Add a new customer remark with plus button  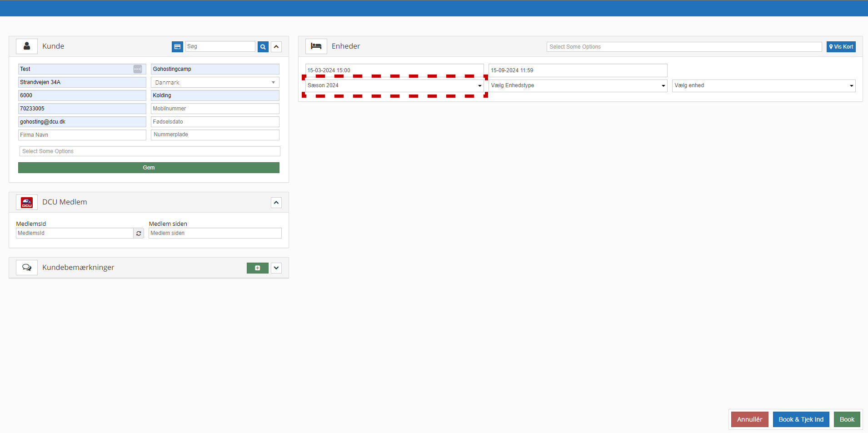[x=257, y=268]
